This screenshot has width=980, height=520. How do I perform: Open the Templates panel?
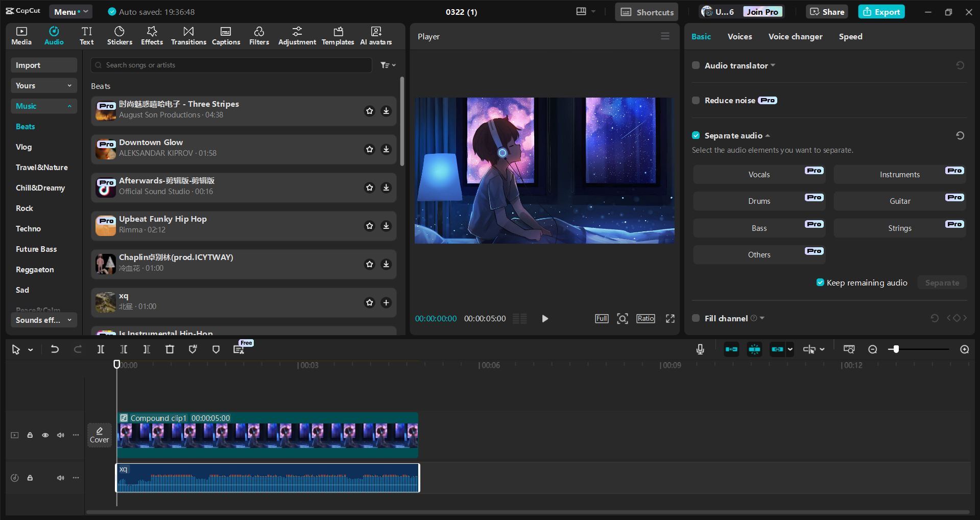click(x=338, y=36)
